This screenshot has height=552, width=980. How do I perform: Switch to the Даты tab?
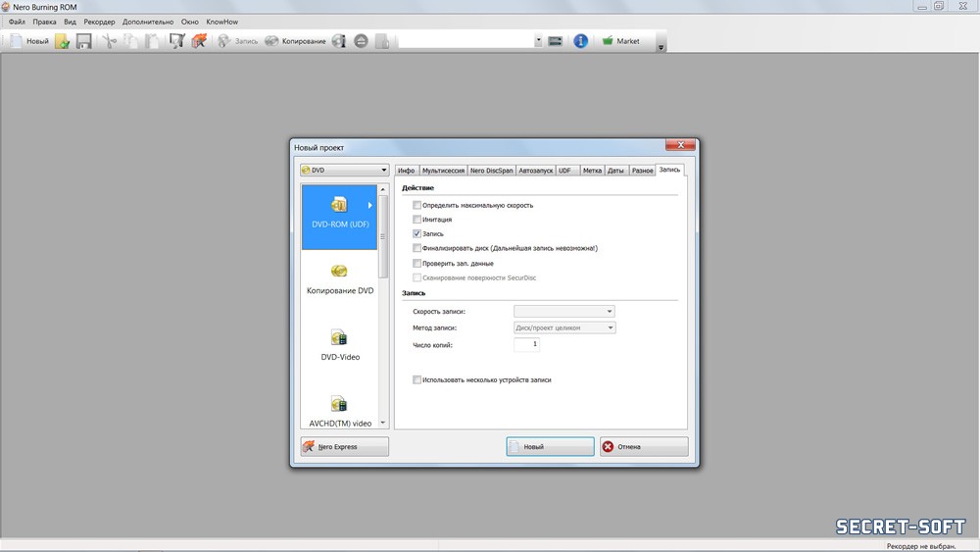[615, 171]
